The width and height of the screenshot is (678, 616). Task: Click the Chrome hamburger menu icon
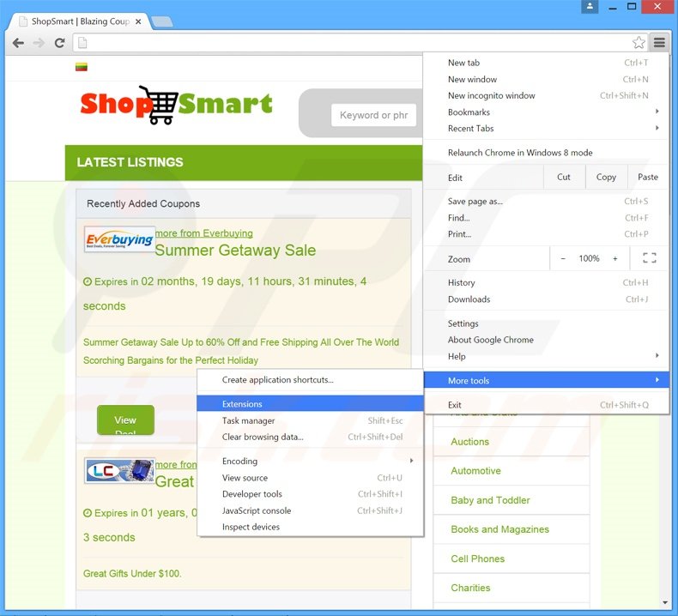tap(659, 42)
